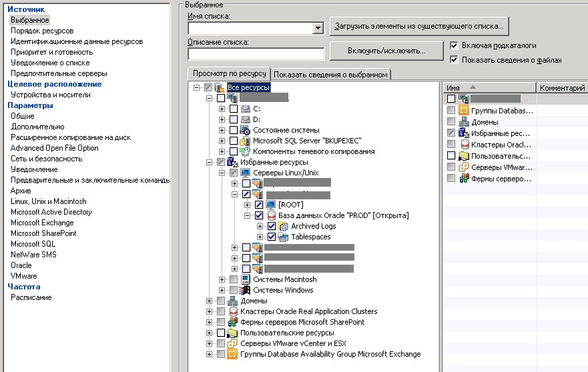Open Расписание in sidebar
Screen dimensions: 588x372
31,297
